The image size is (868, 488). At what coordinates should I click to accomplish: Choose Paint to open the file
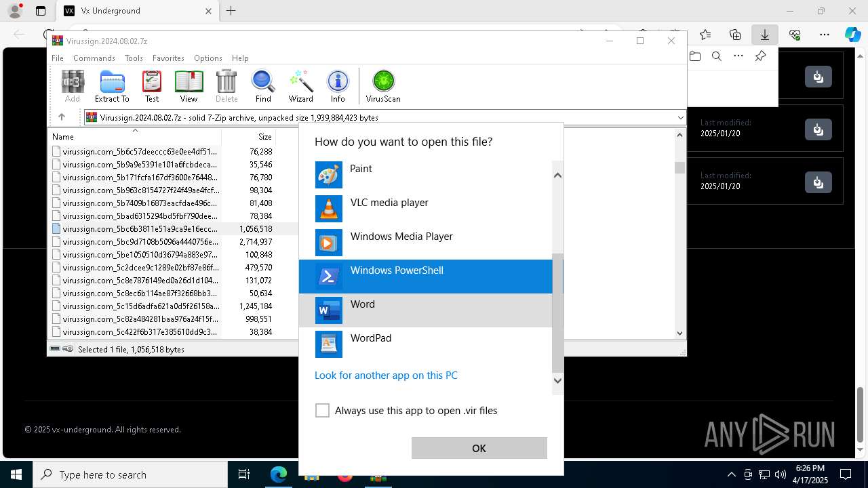[x=426, y=175]
